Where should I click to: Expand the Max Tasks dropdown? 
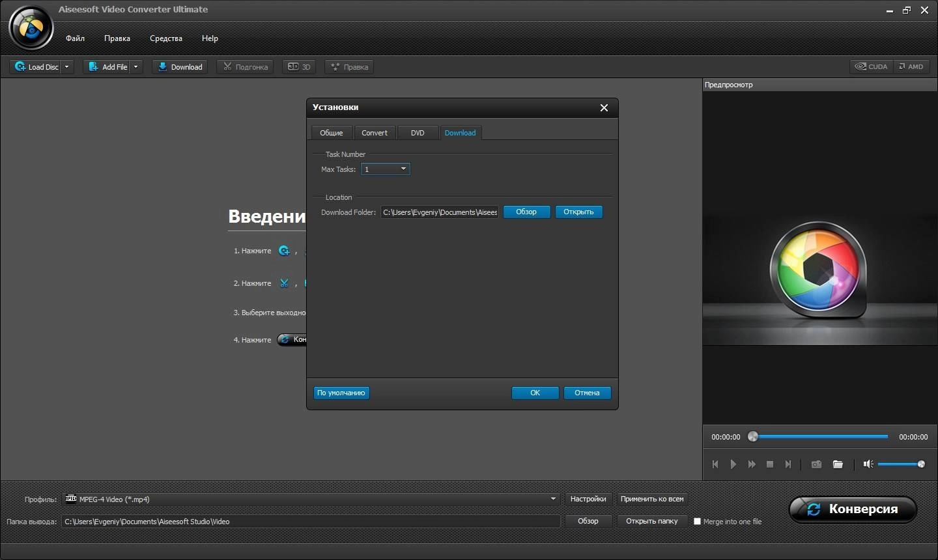(x=386, y=169)
